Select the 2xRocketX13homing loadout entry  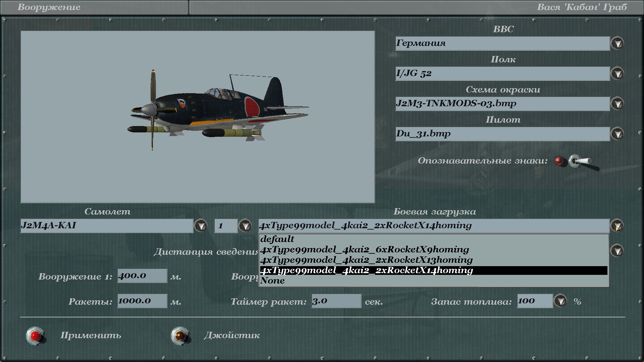[x=366, y=260]
